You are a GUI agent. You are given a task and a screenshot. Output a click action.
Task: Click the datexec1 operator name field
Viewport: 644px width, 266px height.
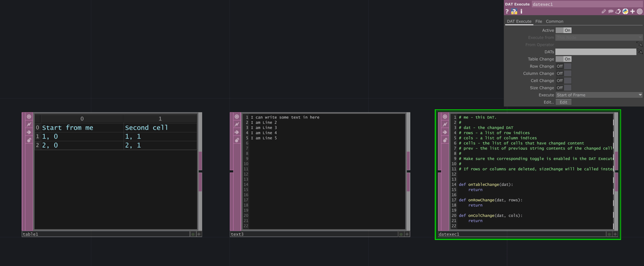587,4
